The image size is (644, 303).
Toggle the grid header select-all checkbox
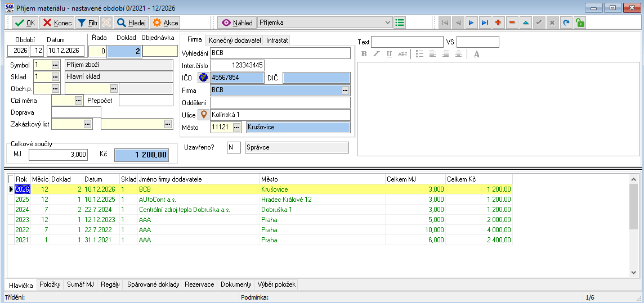click(11, 179)
